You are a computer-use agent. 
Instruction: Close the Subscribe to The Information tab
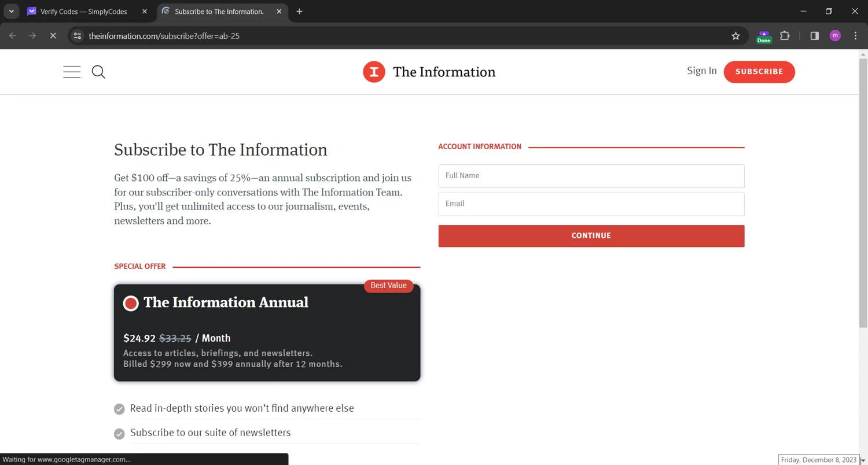pyautogui.click(x=279, y=12)
